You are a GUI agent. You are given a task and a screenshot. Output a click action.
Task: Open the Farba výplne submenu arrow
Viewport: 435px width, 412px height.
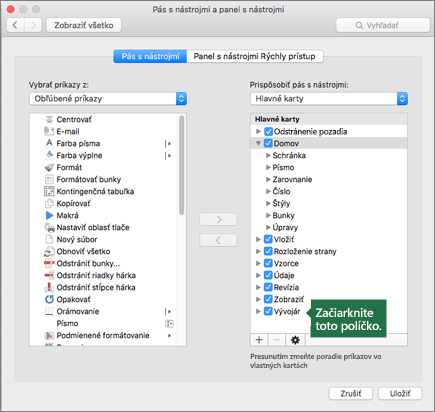[168, 156]
